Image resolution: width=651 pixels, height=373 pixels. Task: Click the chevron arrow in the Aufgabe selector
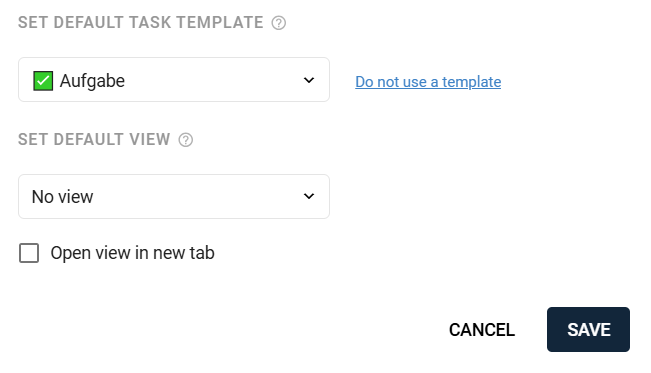point(308,80)
